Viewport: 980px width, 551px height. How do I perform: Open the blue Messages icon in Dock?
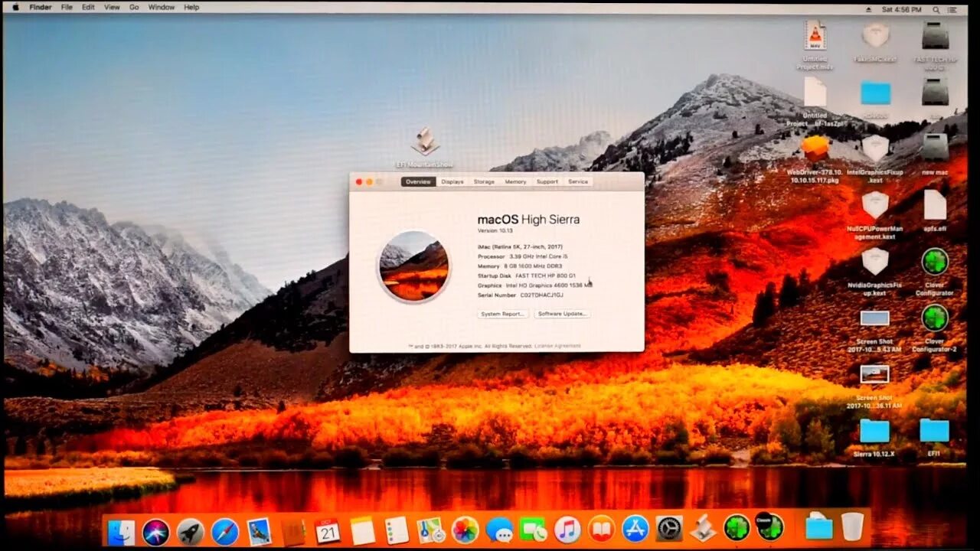tap(499, 530)
